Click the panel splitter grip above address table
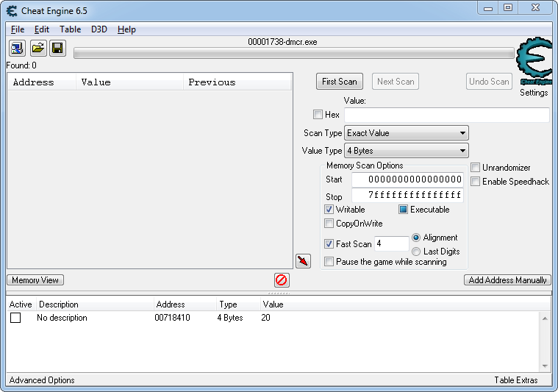The width and height of the screenshot is (558, 392). [x=279, y=293]
